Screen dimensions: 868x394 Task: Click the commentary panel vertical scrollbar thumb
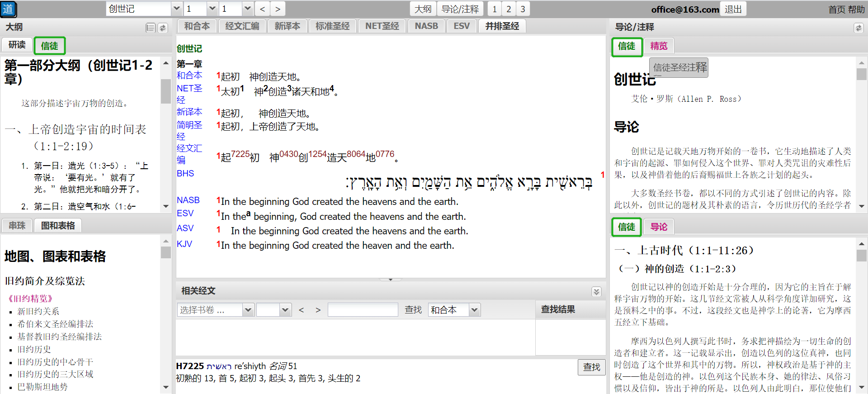pyautogui.click(x=862, y=74)
